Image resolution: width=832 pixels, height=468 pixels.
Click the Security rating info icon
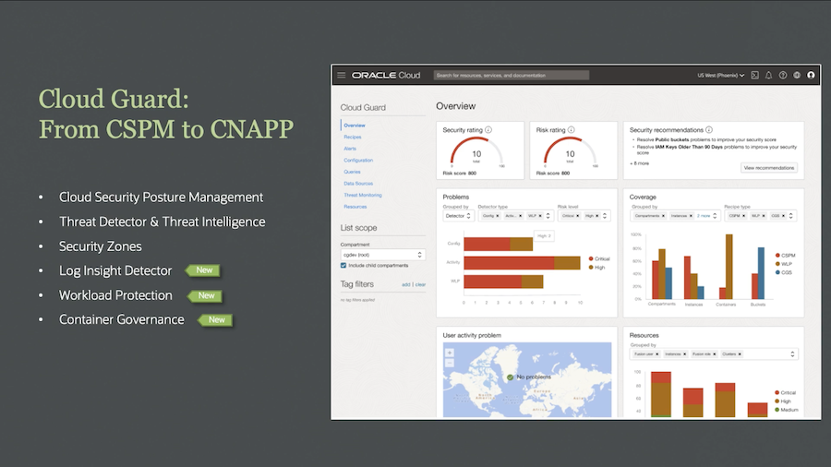(x=488, y=130)
